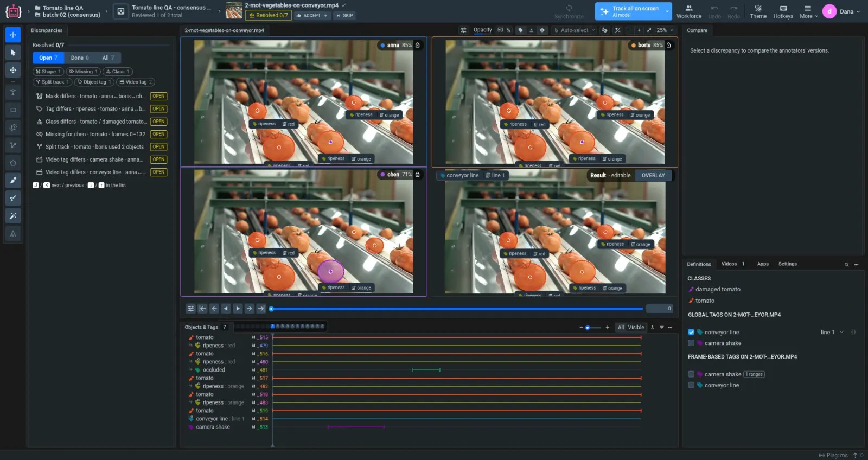This screenshot has width=868, height=460.
Task: Switch to the Done discrepancies tab
Action: click(x=80, y=58)
